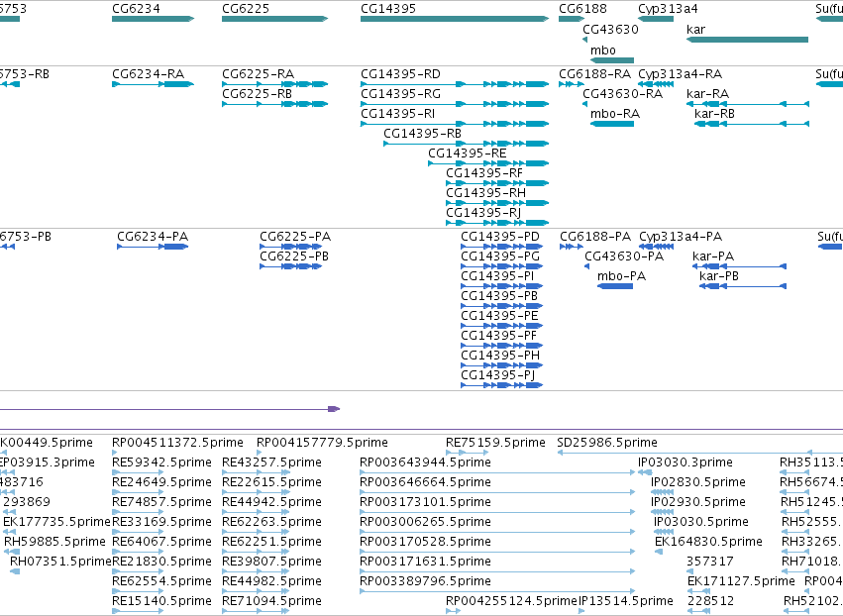Select transcript CG14395-RF
The image size is (843, 616).
(484, 173)
